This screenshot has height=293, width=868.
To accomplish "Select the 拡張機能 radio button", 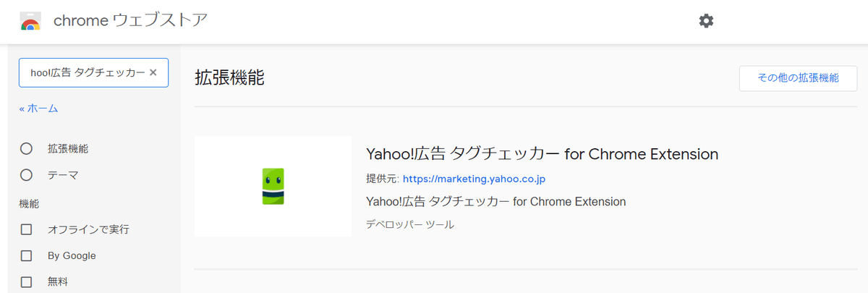I will pos(27,148).
